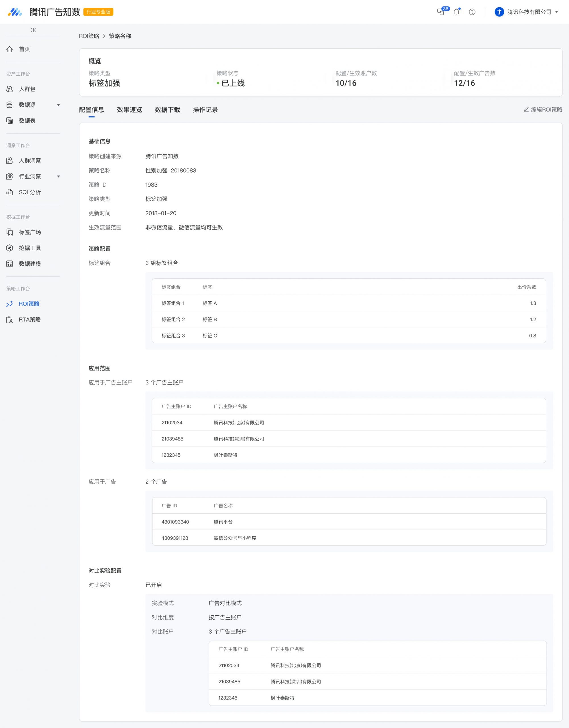Image resolution: width=569 pixels, height=728 pixels.
Task: Collapse the sidebar using the collapse icon
Action: [33, 30]
